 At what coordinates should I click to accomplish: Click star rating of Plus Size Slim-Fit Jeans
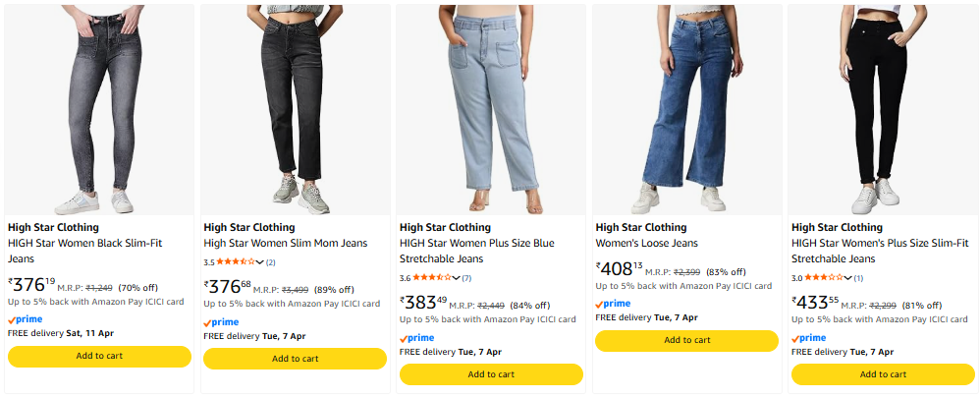click(824, 278)
